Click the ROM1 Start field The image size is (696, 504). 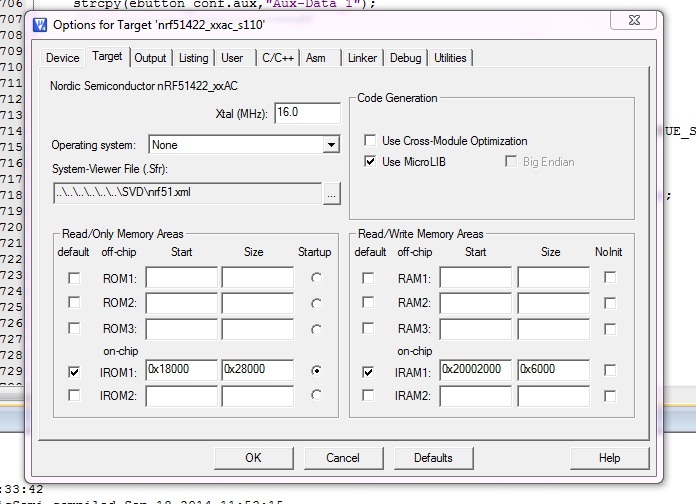click(182, 278)
